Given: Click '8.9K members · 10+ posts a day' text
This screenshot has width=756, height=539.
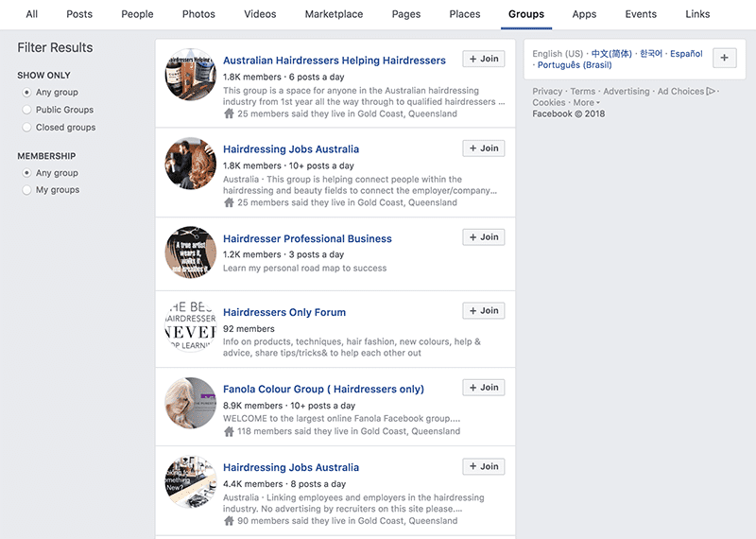Looking at the screenshot, I should pyautogui.click(x=289, y=406).
